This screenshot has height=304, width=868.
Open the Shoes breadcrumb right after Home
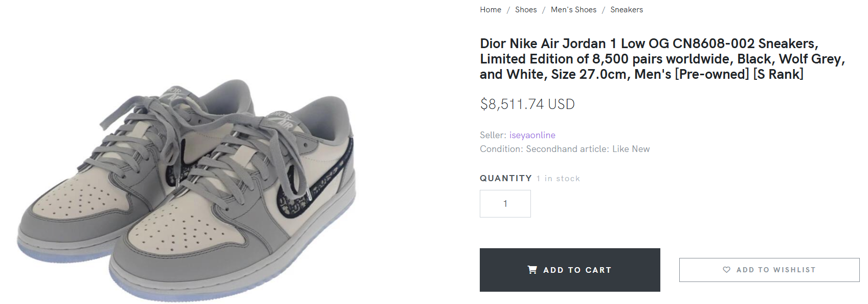(526, 10)
